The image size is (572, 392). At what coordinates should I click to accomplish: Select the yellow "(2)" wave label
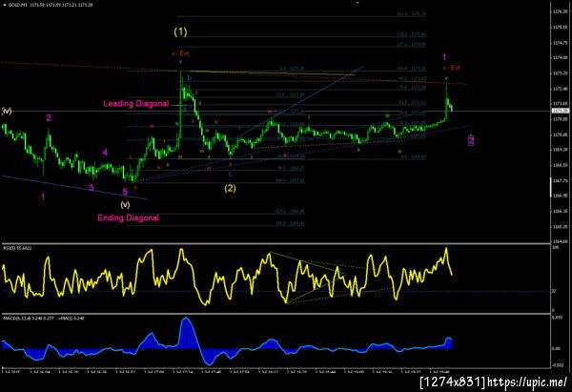point(230,188)
